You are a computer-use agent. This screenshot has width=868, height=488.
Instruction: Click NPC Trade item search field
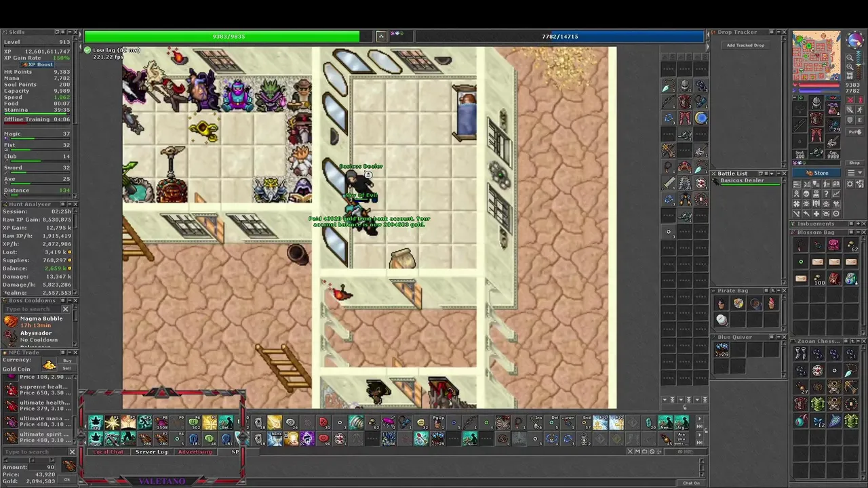coord(35,452)
